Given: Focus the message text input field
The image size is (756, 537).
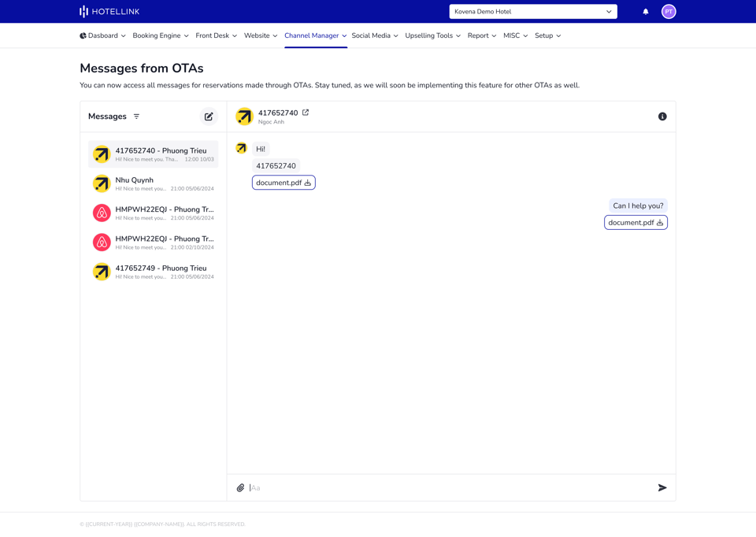Looking at the screenshot, I should [x=450, y=488].
